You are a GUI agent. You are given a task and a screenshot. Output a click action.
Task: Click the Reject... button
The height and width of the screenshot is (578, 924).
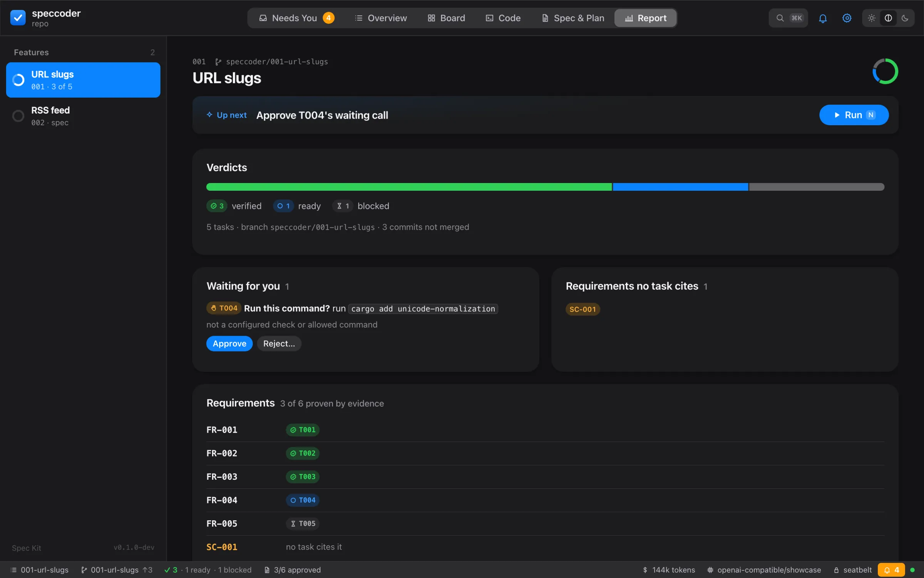click(x=279, y=343)
